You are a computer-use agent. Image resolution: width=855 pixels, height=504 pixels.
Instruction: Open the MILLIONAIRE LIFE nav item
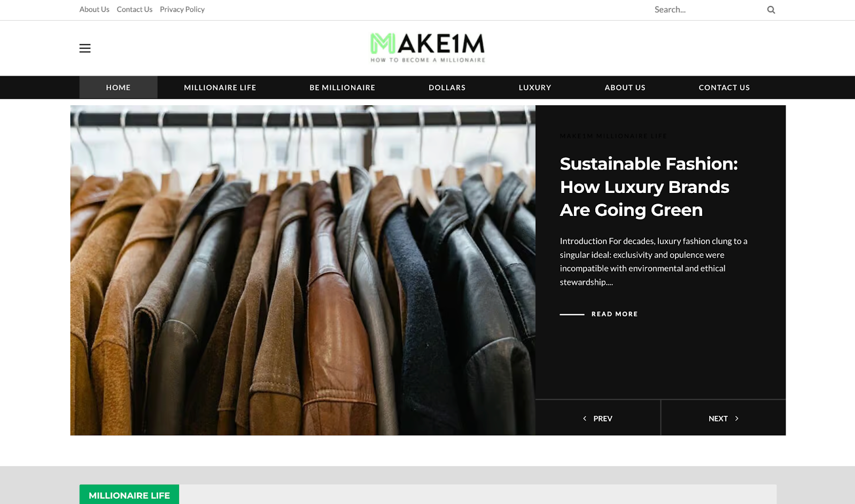pos(220,87)
